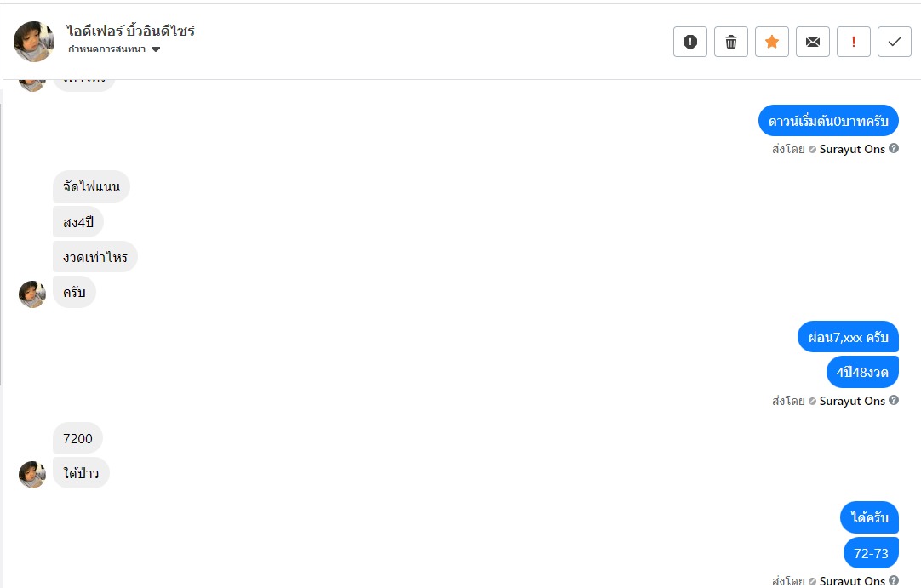The width and height of the screenshot is (921, 588).
Task: Click help icon below 4ปี48งวด message
Action: [894, 401]
